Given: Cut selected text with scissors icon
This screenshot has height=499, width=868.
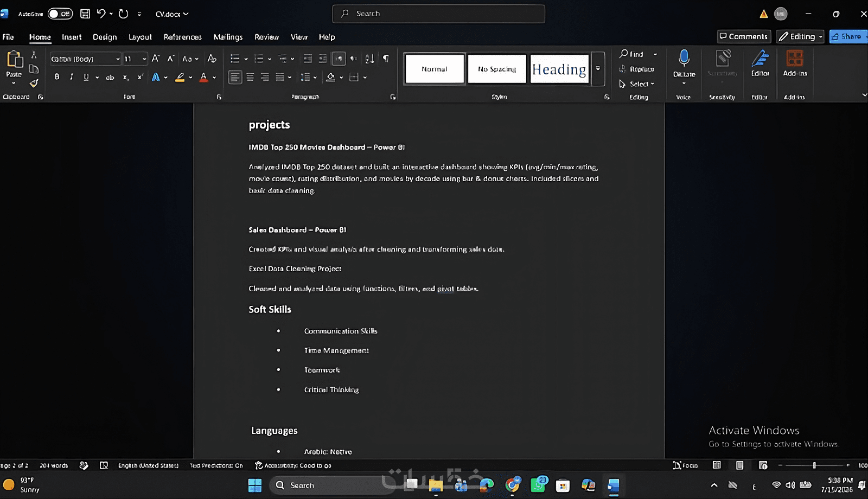Looking at the screenshot, I should [x=34, y=54].
